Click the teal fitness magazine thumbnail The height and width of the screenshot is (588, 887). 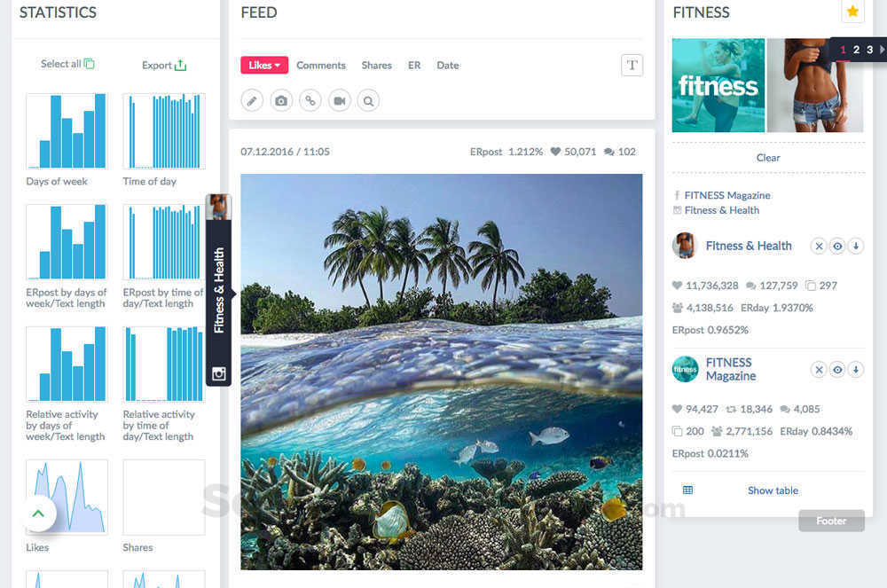tap(718, 85)
